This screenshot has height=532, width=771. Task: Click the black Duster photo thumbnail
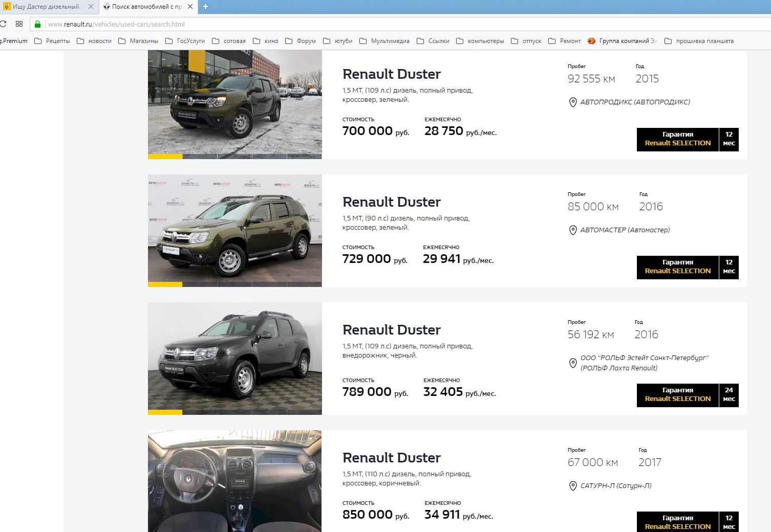[234, 358]
